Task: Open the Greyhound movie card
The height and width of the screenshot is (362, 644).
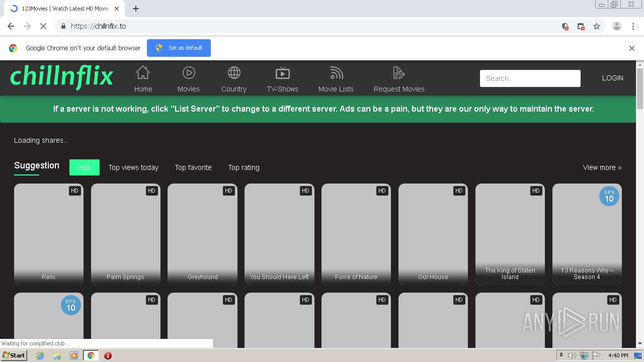Action: tap(203, 234)
